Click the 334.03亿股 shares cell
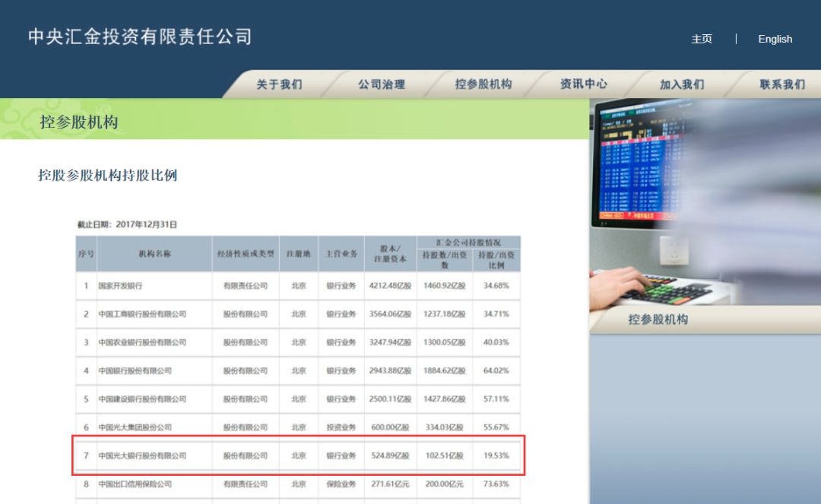The width and height of the screenshot is (821, 504). (x=445, y=427)
